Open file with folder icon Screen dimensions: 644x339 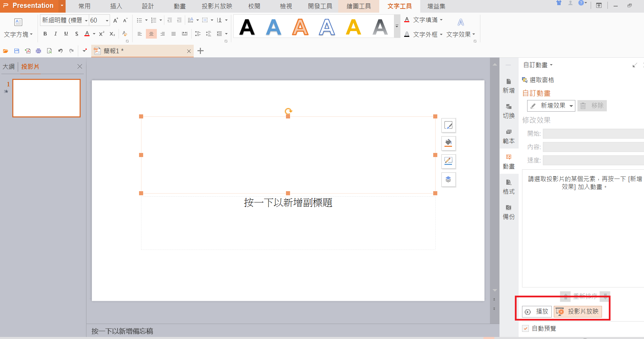[x=5, y=51]
